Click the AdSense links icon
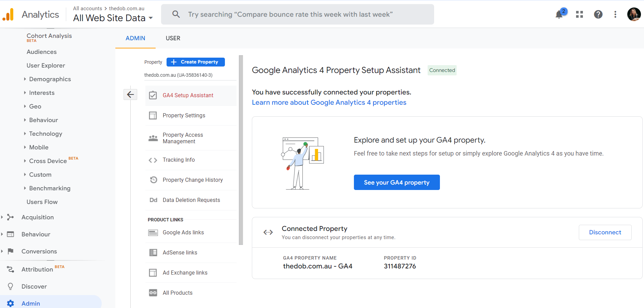This screenshot has height=308, width=644. click(153, 252)
